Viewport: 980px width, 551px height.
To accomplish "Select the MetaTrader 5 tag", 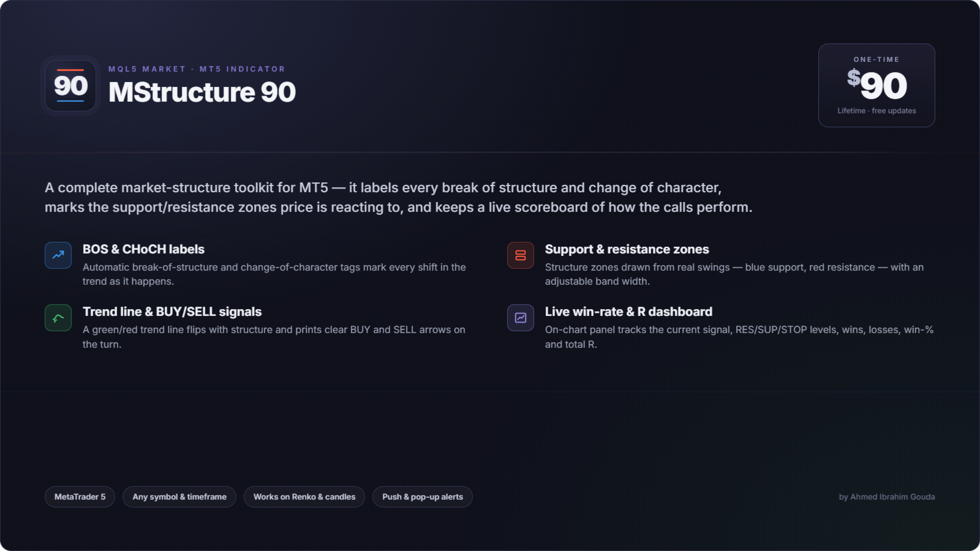I will pyautogui.click(x=80, y=497).
